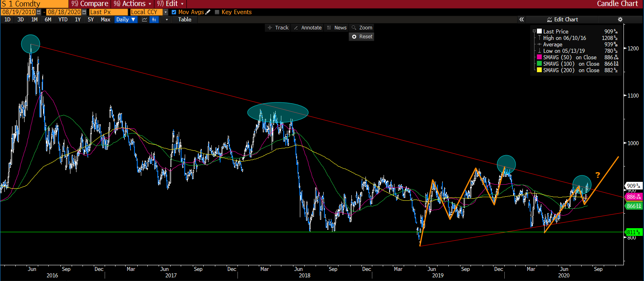644x281 pixels.
Task: Click the Track crosshair tool
Action: (278, 28)
